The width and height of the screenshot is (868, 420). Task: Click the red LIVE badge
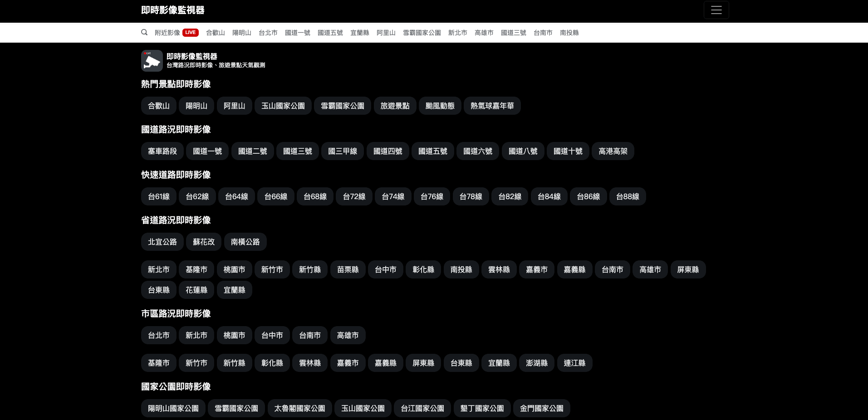[191, 33]
